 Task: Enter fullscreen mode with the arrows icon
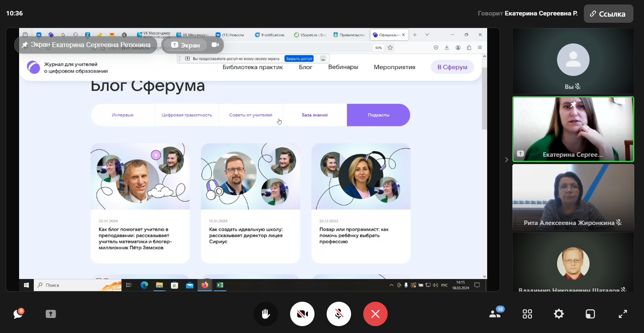coord(622,314)
